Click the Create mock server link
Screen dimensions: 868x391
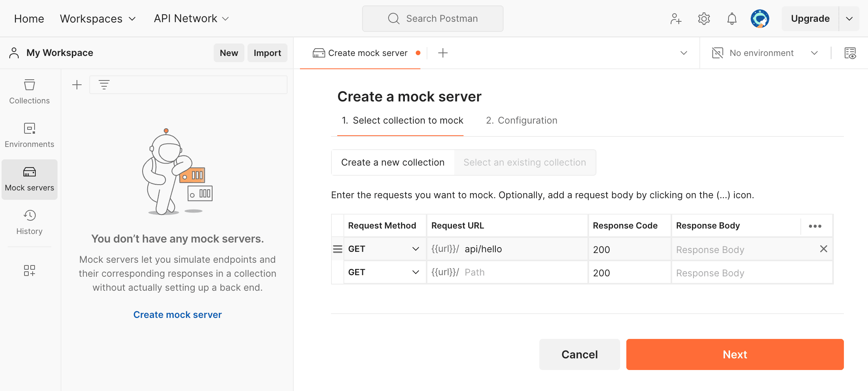point(178,315)
